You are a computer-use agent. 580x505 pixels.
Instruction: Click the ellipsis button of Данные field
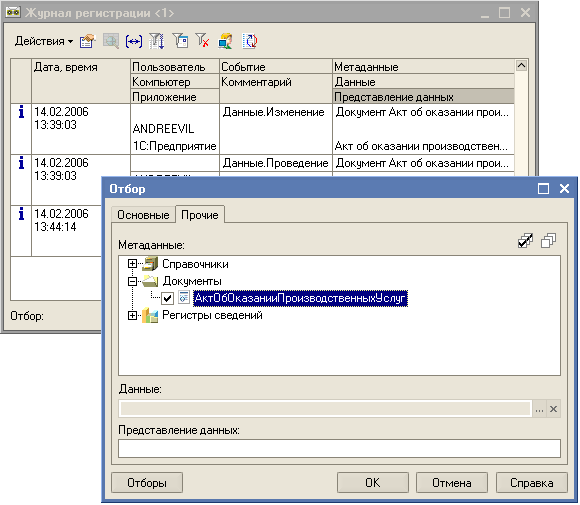(x=539, y=409)
